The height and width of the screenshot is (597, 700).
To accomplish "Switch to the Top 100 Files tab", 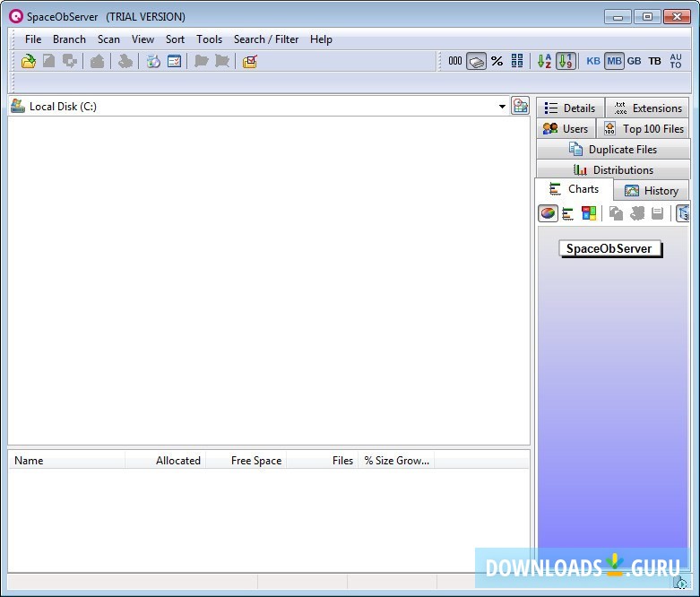I will pyautogui.click(x=643, y=128).
